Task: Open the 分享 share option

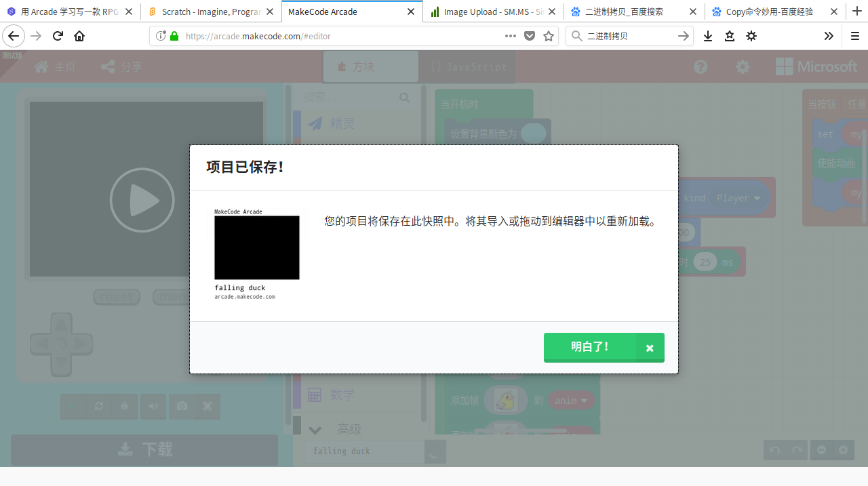Action: click(121, 66)
